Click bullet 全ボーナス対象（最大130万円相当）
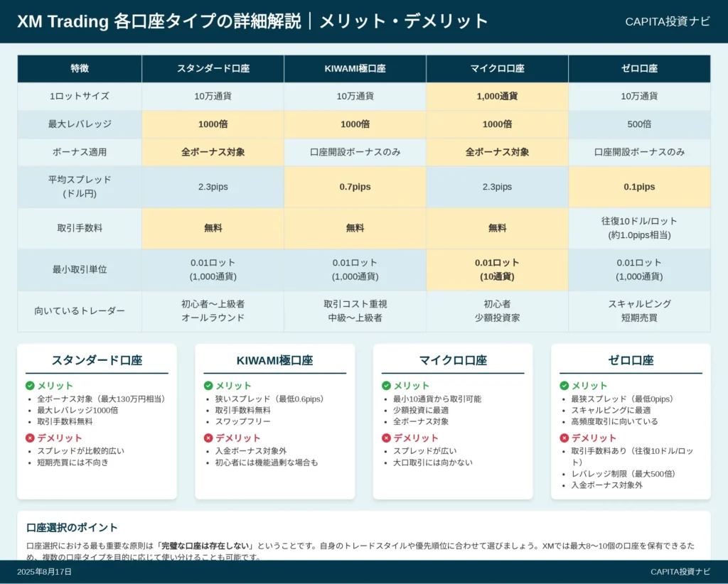This screenshot has width=728, height=584. [102, 399]
